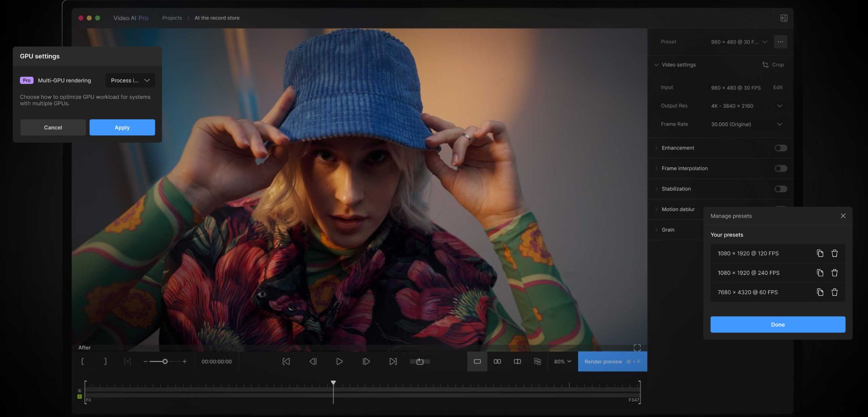
Task: Enable the Stabilization switch
Action: (780, 189)
